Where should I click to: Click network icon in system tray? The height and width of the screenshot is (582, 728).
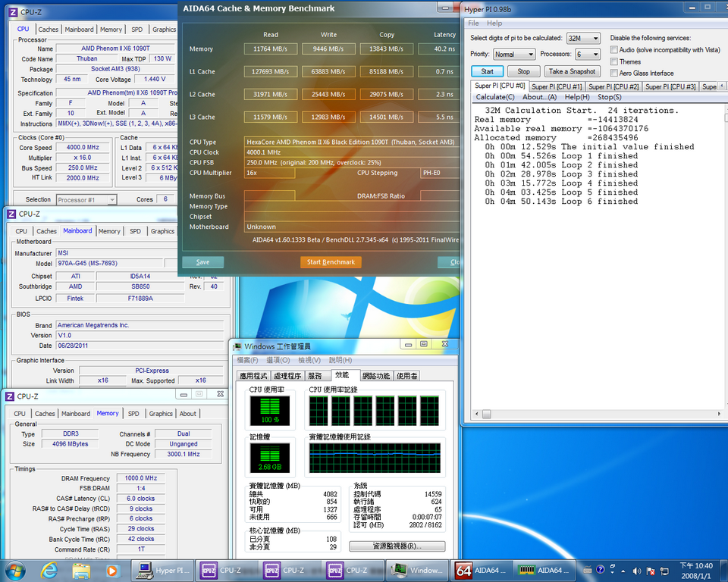pyautogui.click(x=664, y=571)
